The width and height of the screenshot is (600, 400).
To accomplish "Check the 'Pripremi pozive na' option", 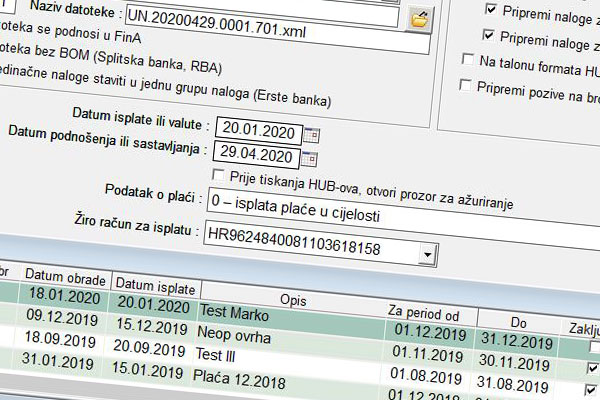I will point(466,86).
